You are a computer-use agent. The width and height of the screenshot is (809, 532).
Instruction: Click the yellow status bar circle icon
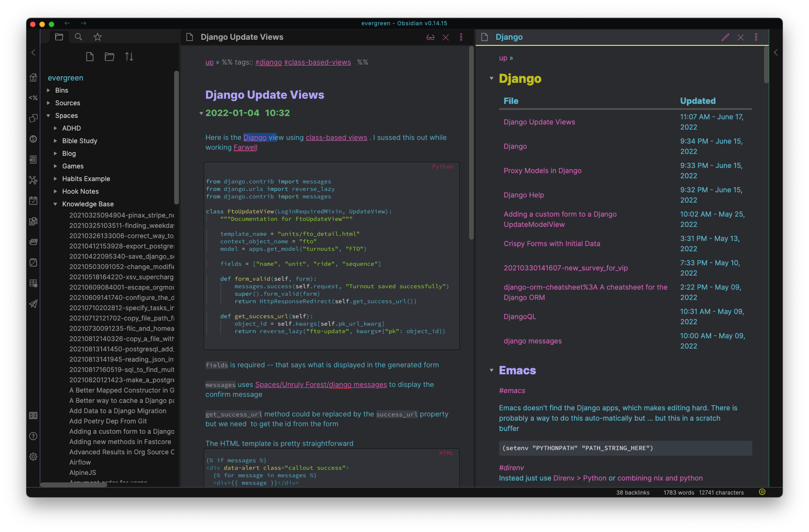[762, 492]
